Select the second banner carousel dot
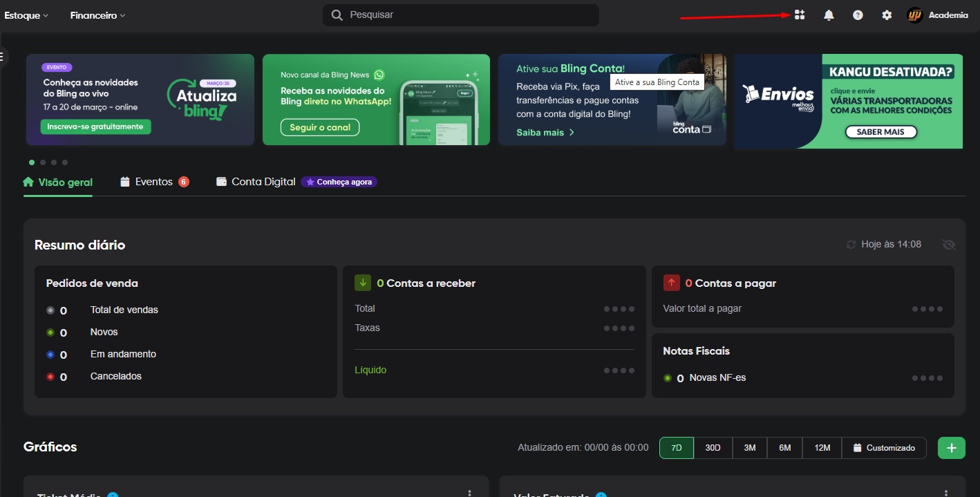Image resolution: width=980 pixels, height=497 pixels. click(x=43, y=162)
